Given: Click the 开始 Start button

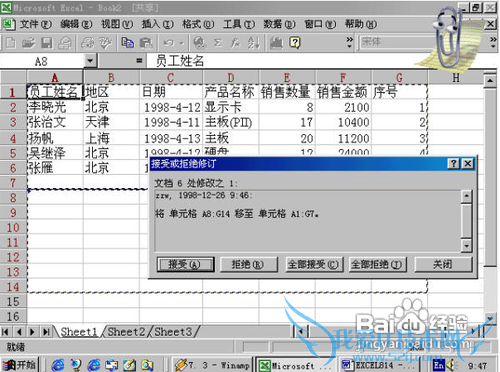Looking at the screenshot, I should tap(19, 365).
